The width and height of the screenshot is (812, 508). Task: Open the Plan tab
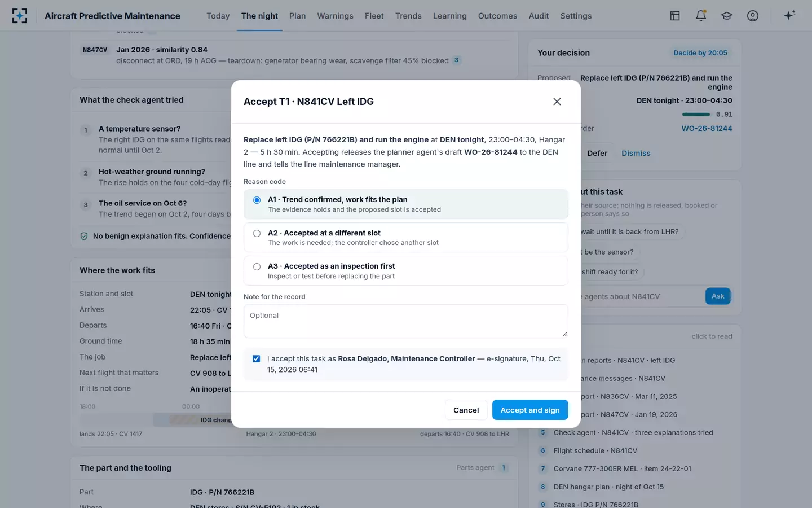[298, 16]
